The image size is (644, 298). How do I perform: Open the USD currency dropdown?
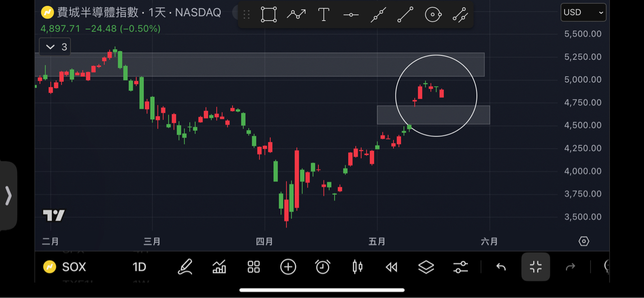tap(584, 13)
